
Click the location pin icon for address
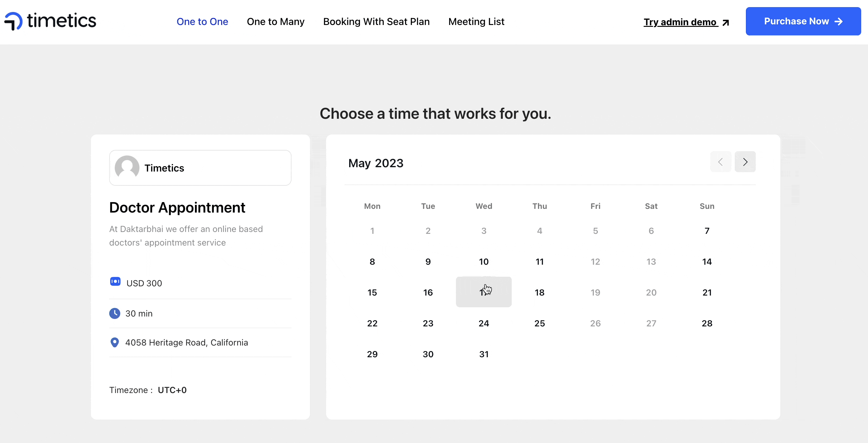pyautogui.click(x=115, y=342)
